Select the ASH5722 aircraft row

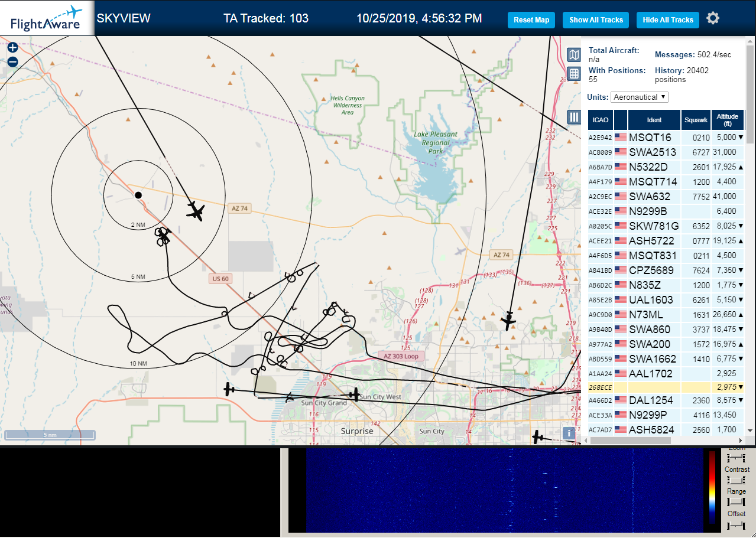[x=666, y=240]
